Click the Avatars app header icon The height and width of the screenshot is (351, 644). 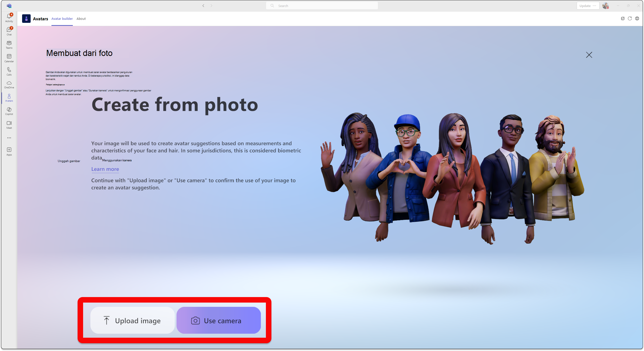pyautogui.click(x=26, y=19)
